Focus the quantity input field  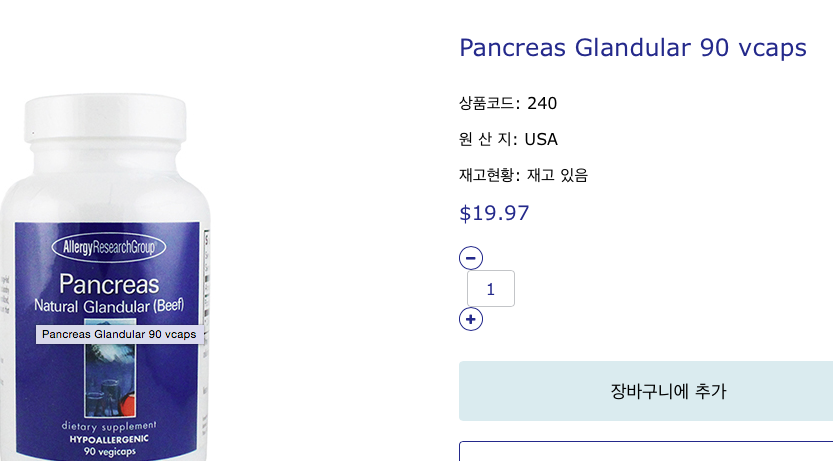coord(490,289)
